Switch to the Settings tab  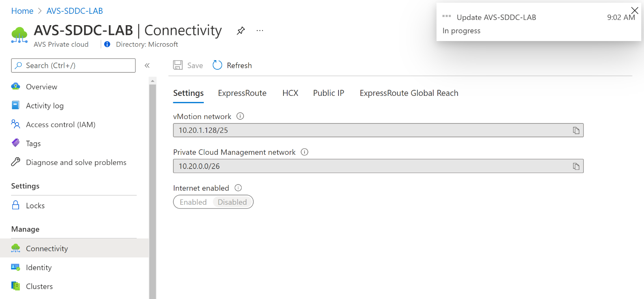point(188,93)
